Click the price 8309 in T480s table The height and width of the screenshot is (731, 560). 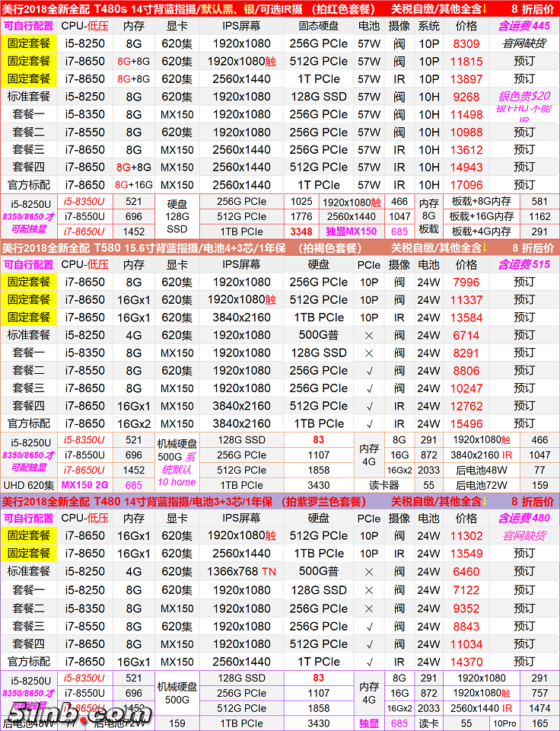pos(466,44)
